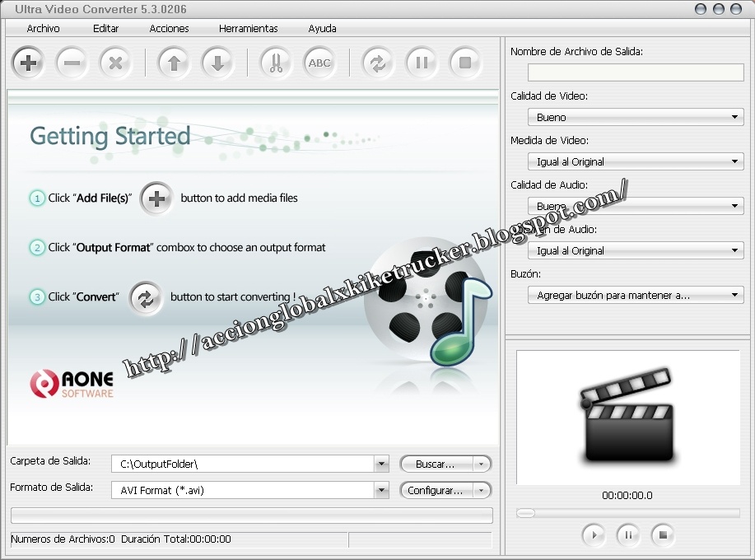
Task: Click the Convert icon in Getting Started step 3
Action: [146, 299]
